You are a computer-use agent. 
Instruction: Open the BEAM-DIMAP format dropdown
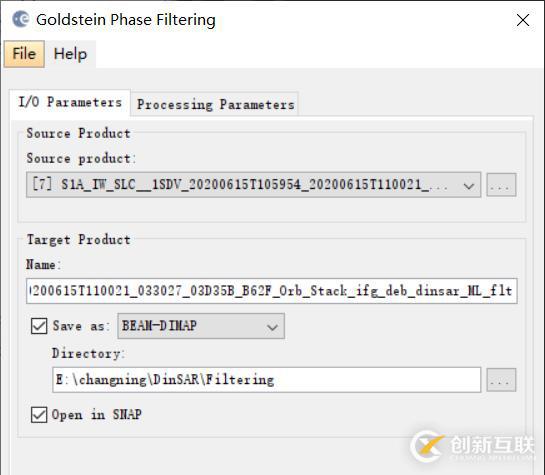point(201,326)
